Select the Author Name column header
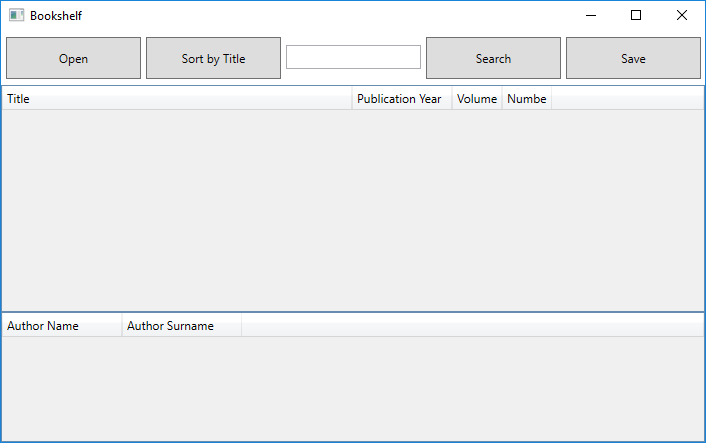706x443 pixels. pos(62,325)
